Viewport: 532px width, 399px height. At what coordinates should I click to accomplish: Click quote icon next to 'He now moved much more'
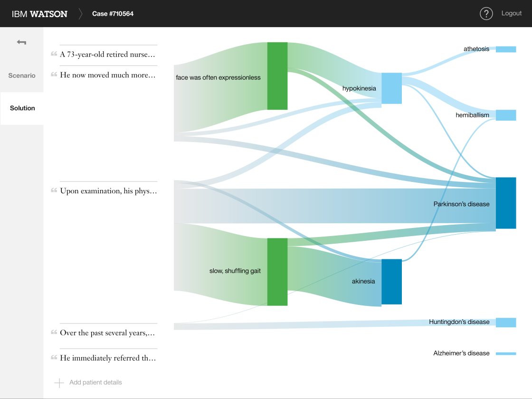(54, 74)
